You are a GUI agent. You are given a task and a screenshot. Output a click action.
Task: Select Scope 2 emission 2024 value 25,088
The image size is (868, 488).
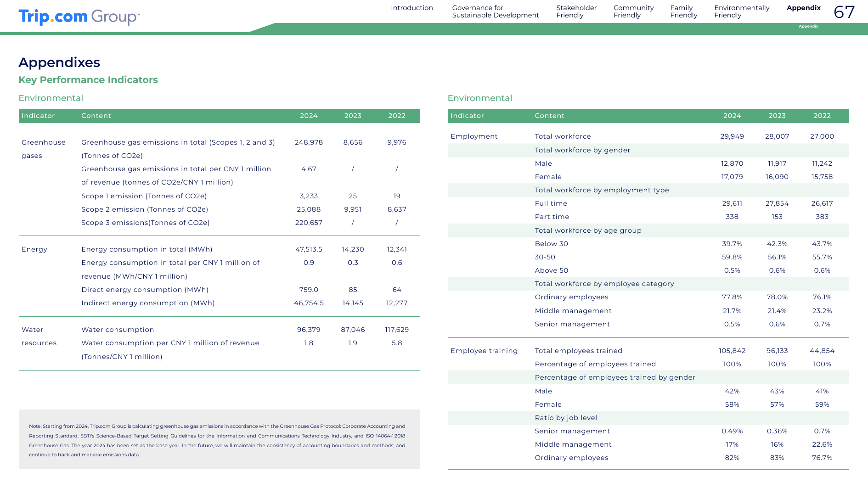(x=309, y=209)
